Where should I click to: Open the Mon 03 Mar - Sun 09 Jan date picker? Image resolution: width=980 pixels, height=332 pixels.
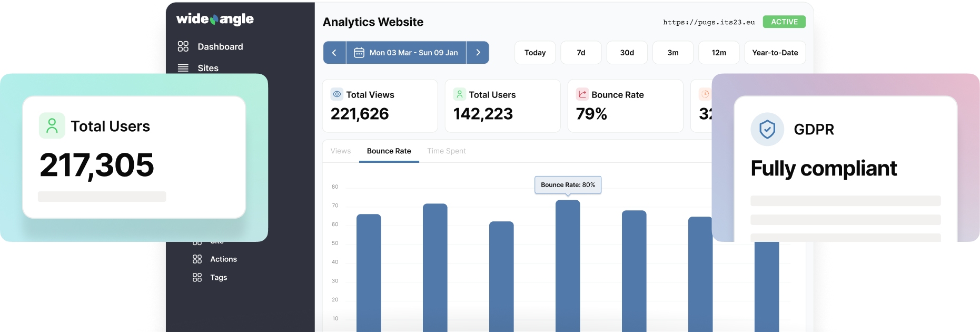[x=406, y=53]
